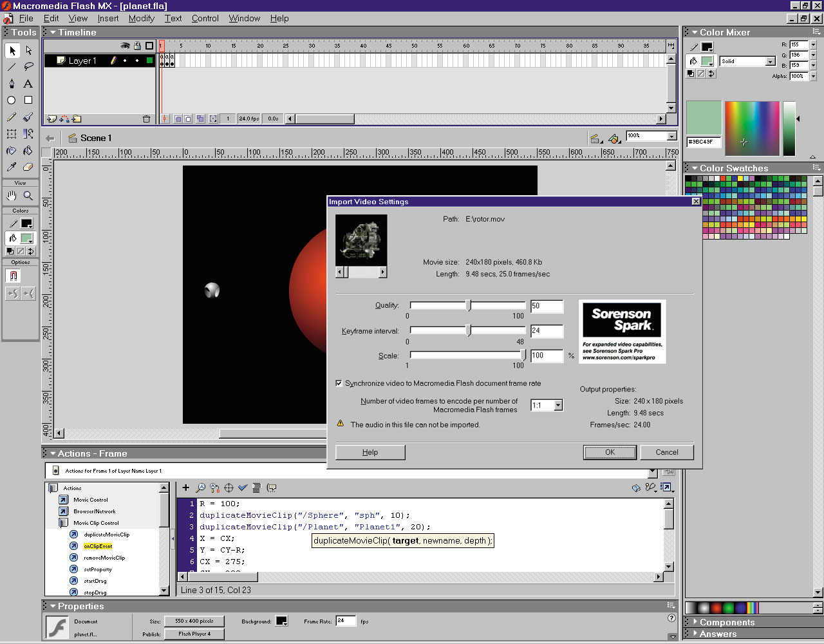Screen dimensions: 824x644
Task: Click Auto Format icon in Actions panel
Action: click(x=257, y=488)
